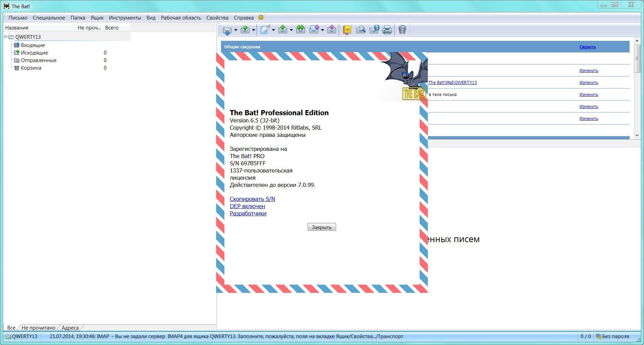
Task: Click the 0 / 0 counter in status bar
Action: coord(585,336)
